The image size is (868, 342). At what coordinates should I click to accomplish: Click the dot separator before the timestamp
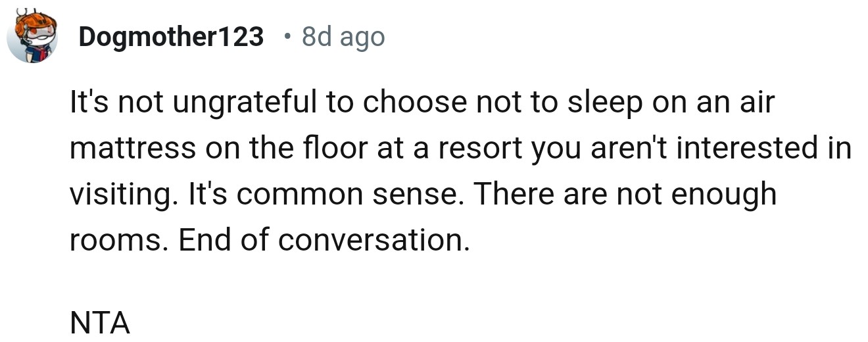(287, 37)
